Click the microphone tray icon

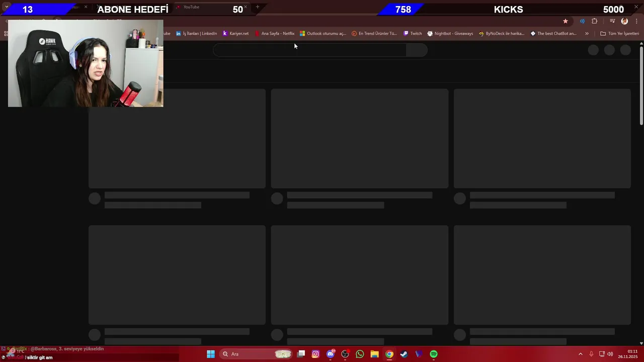(591, 354)
